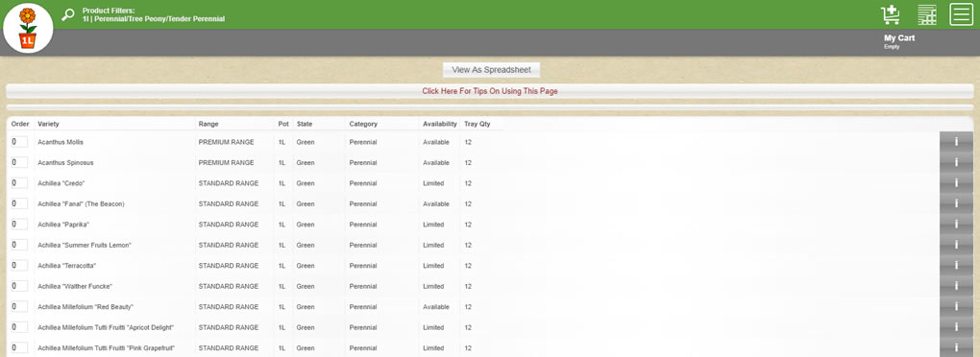
Task: Click the 1L flower pot logo
Action: [28, 28]
